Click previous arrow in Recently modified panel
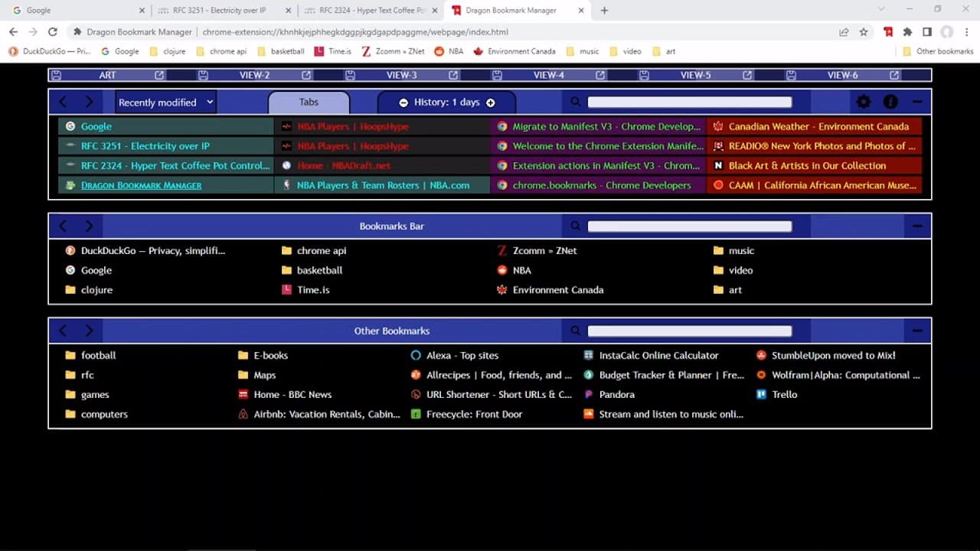This screenshot has width=980, height=551. coord(64,102)
